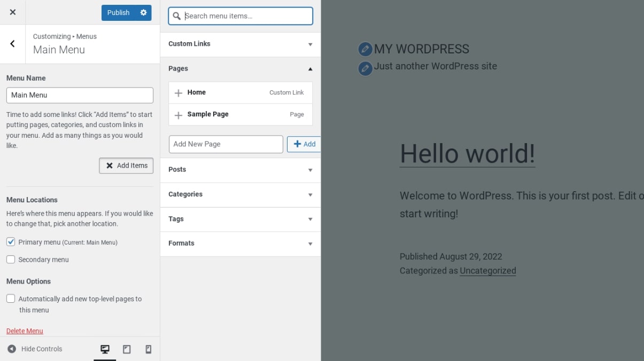Open publish settings gear icon

[143, 13]
